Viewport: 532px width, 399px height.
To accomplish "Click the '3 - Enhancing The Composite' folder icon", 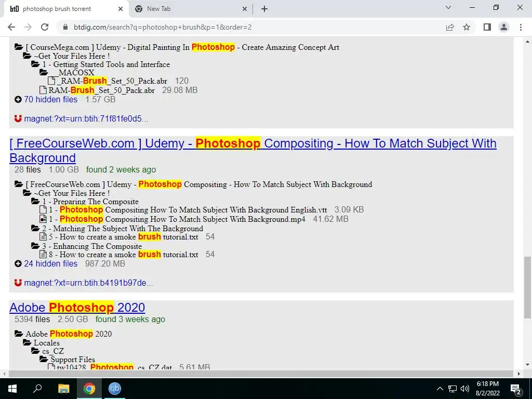I will tap(35, 245).
